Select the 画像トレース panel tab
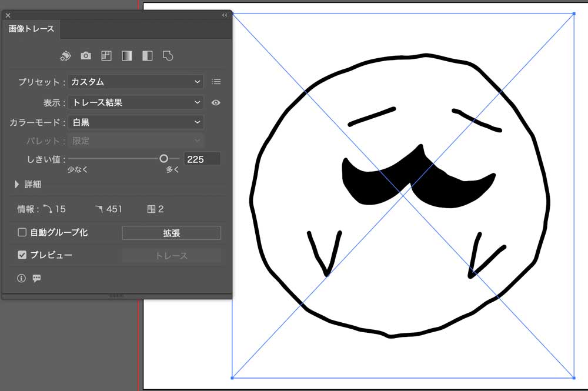This screenshot has height=391, width=588. [x=31, y=29]
